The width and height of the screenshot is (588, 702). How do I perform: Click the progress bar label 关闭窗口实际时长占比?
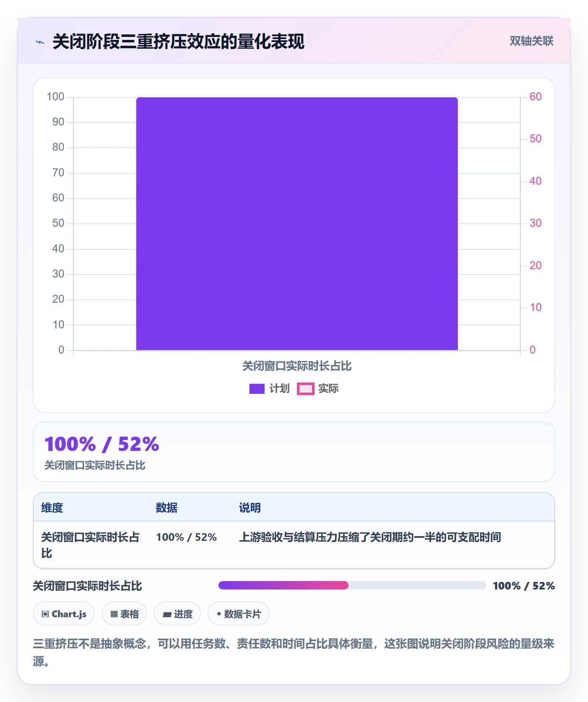tap(87, 586)
